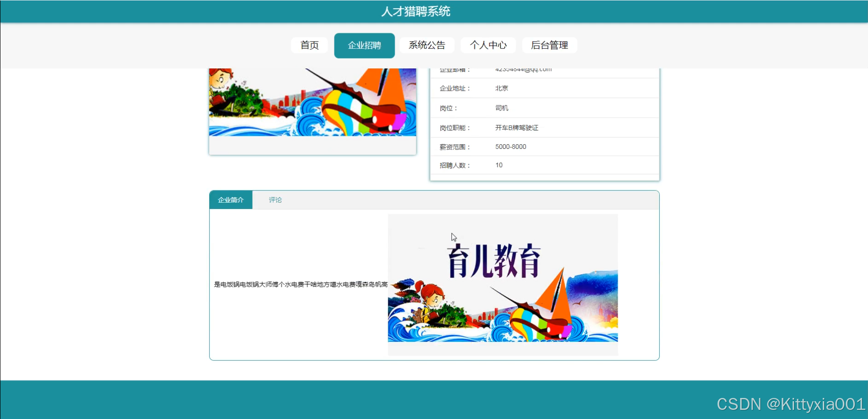Click the 人才猎聘系统 site title
The image size is (868, 419).
[416, 11]
